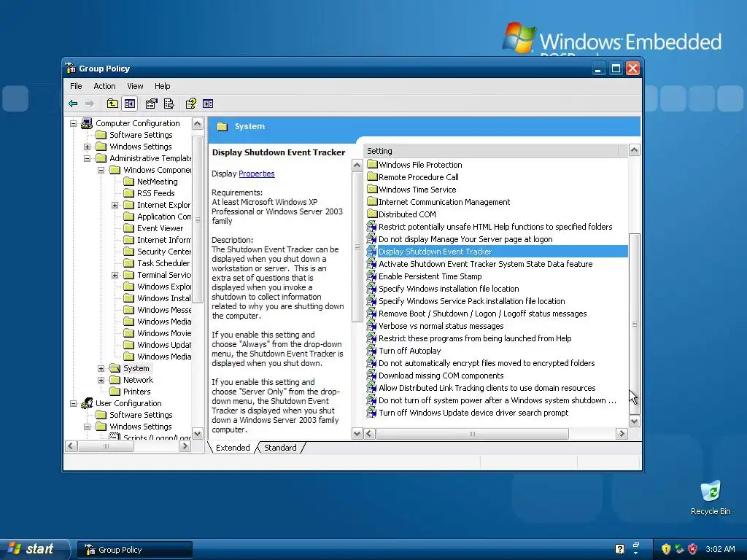The width and height of the screenshot is (747, 560).
Task: Expand the Terminal Services tree node
Action: tap(115, 275)
